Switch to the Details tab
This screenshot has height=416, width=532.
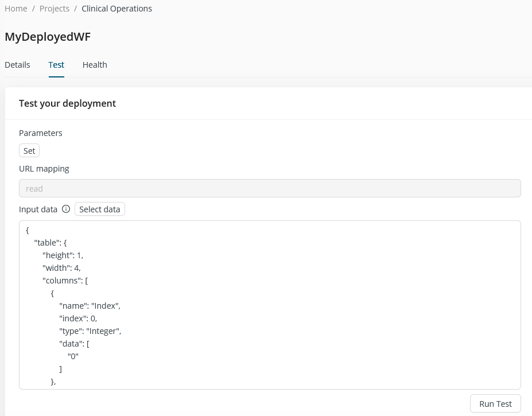pyautogui.click(x=17, y=65)
